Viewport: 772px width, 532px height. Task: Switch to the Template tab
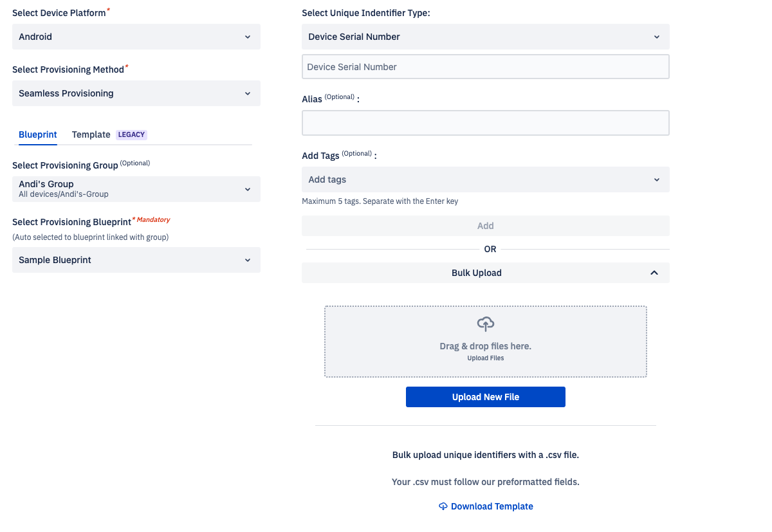91,134
